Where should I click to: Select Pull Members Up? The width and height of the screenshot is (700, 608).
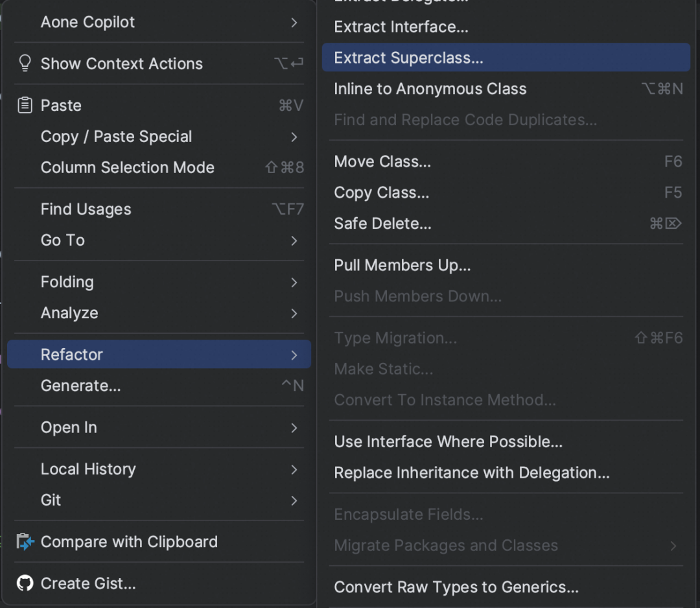click(x=506, y=266)
